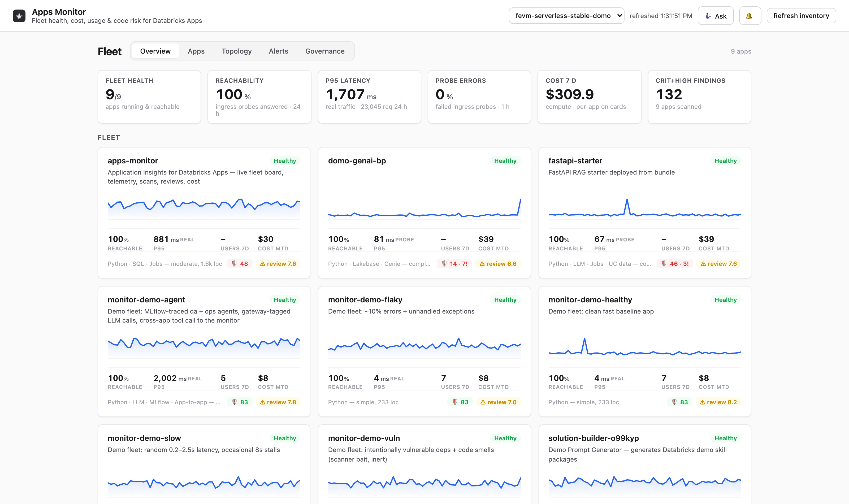Switch to the Governance tab

click(x=325, y=51)
